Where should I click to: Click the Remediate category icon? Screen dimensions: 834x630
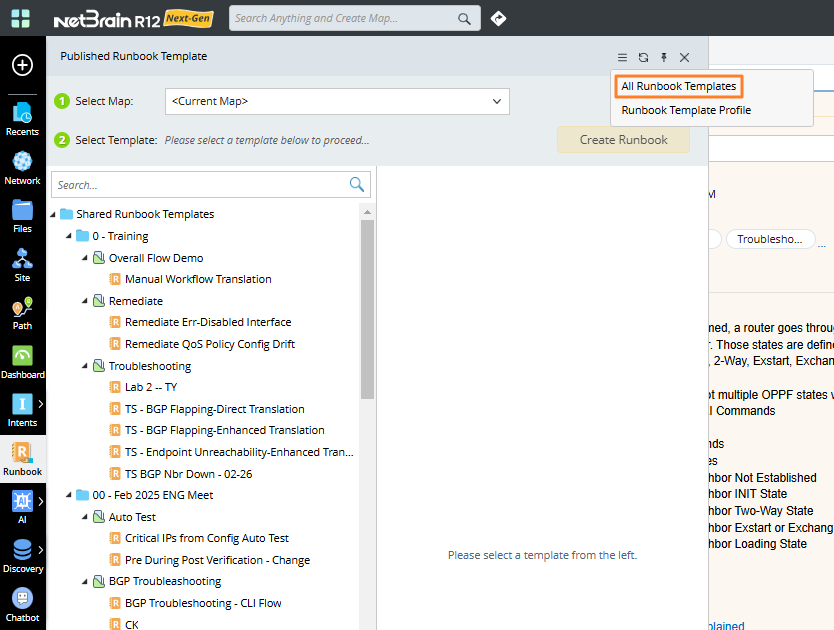click(x=99, y=301)
